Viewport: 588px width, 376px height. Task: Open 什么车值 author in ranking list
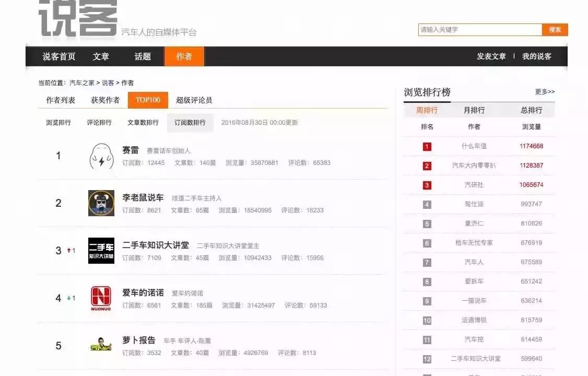(474, 146)
